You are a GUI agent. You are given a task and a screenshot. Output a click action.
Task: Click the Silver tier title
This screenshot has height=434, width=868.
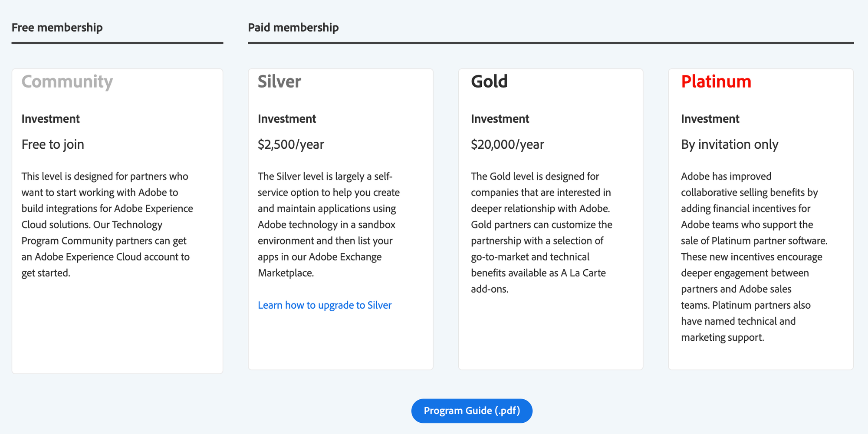click(279, 82)
